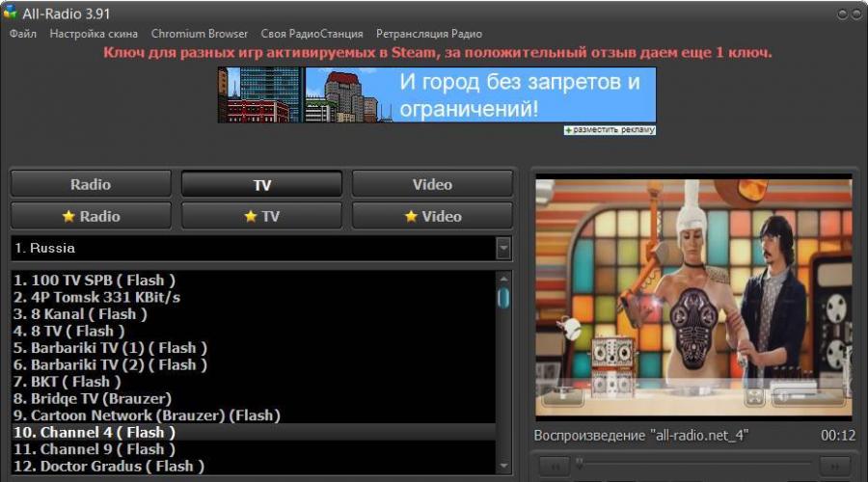Select 8 Kanal channel

[x=254, y=313]
